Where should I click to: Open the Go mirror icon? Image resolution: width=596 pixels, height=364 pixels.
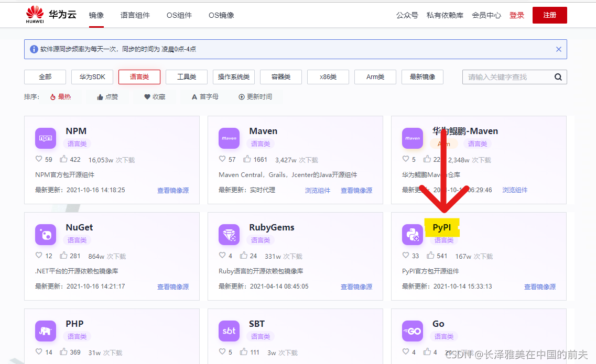click(x=413, y=331)
